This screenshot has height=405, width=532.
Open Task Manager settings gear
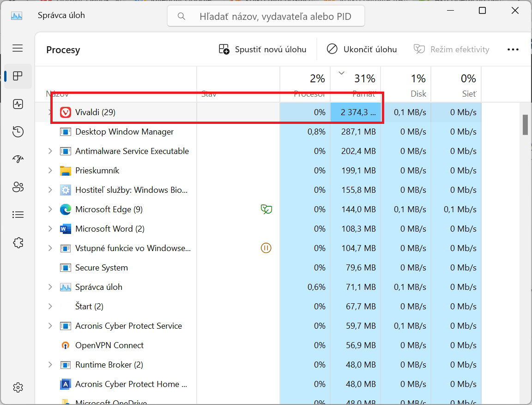(18, 387)
